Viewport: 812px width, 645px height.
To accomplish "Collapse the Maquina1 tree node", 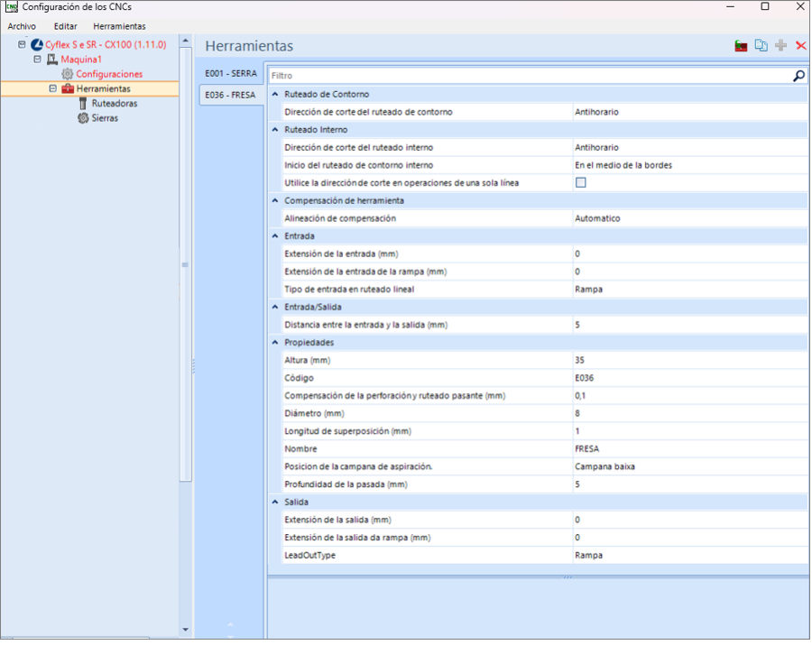I will point(37,59).
